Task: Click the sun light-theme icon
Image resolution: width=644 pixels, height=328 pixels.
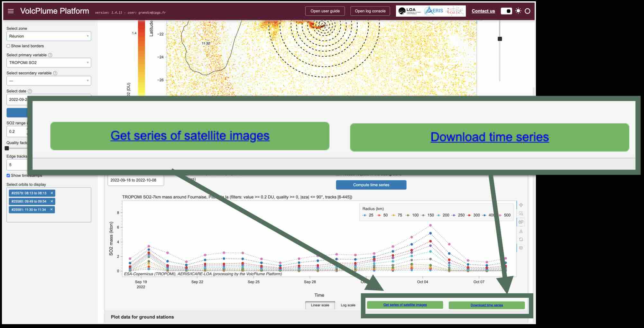Action: [518, 11]
